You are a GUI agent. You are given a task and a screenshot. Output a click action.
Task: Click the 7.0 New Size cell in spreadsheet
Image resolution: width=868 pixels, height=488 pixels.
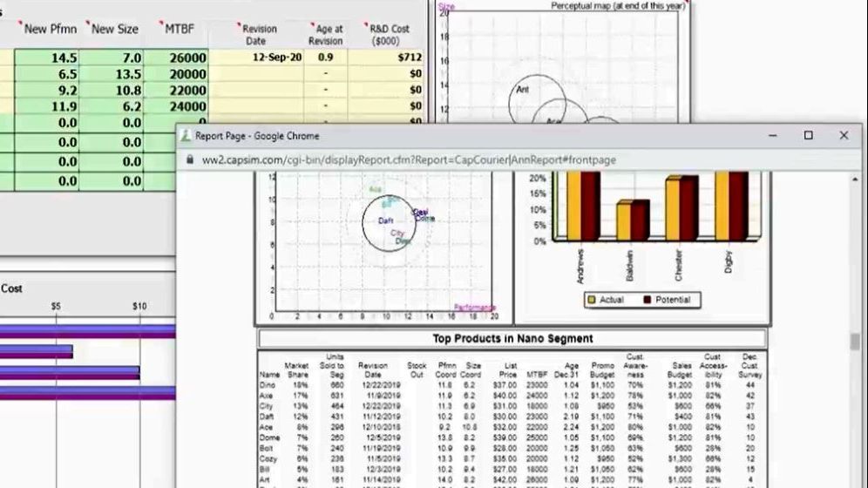pyautogui.click(x=112, y=58)
